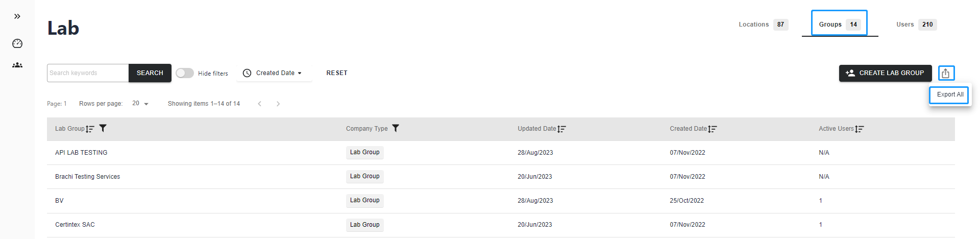Toggle the Hide filters switch
This screenshot has height=239, width=980.
click(184, 73)
